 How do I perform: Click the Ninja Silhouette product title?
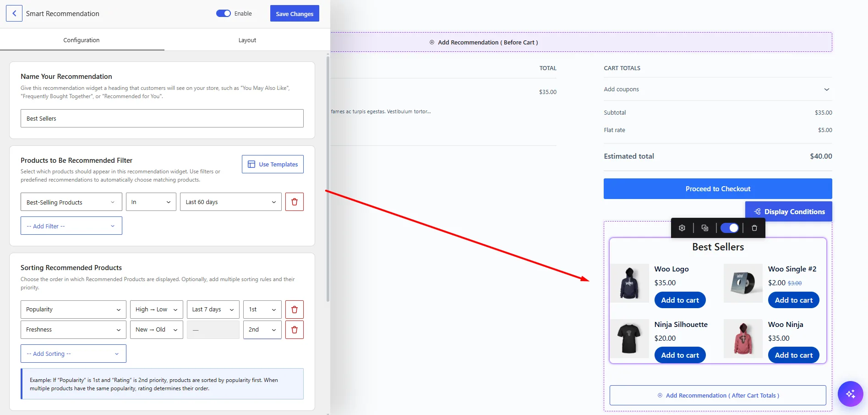click(x=681, y=325)
